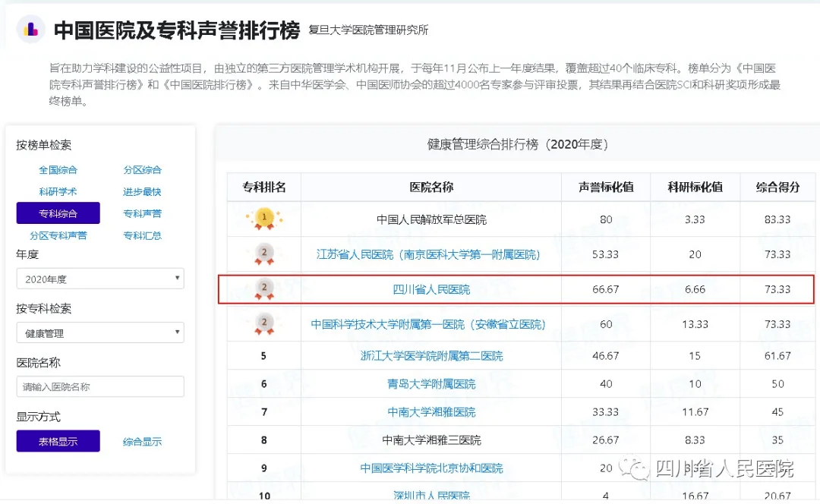Click the rank 5 number cell
820x504 pixels.
tap(263, 356)
